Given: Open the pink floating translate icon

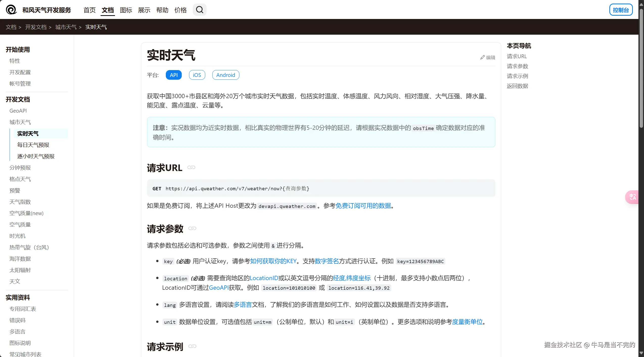Looking at the screenshot, I should point(633,197).
